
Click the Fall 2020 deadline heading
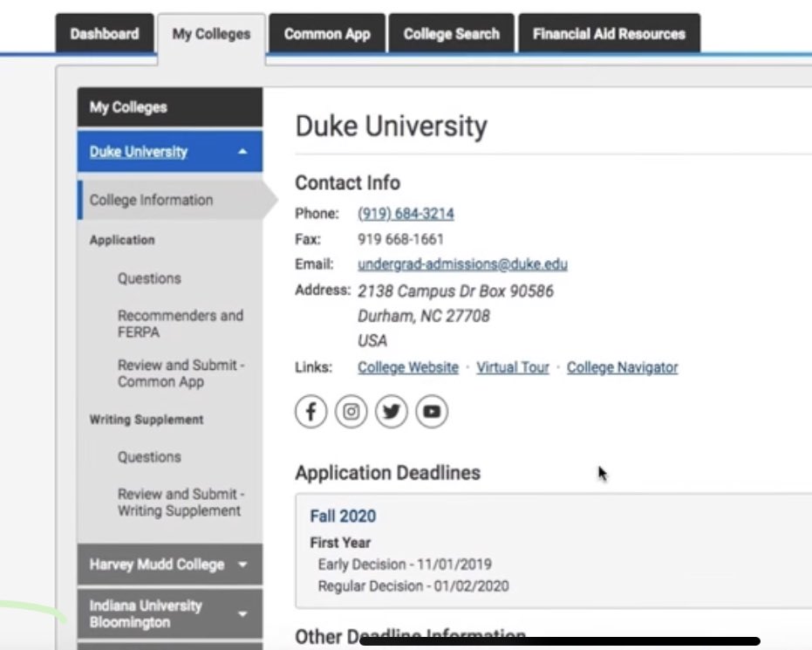(343, 516)
